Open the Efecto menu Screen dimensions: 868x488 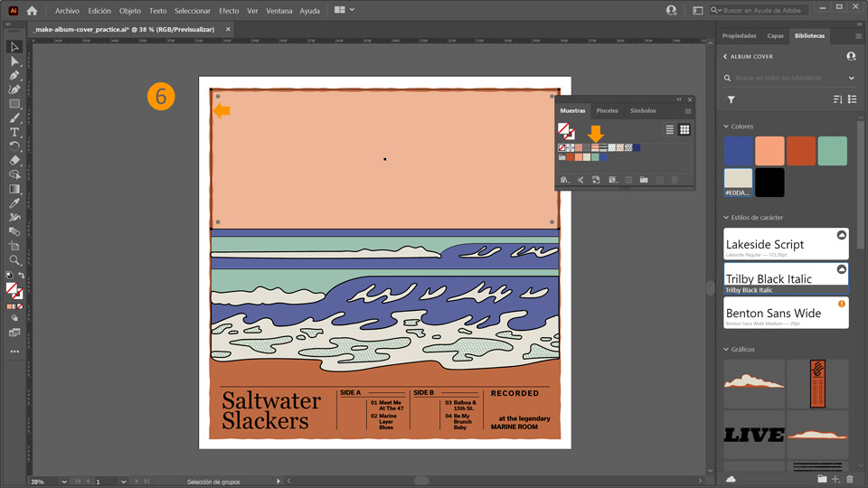pyautogui.click(x=229, y=11)
